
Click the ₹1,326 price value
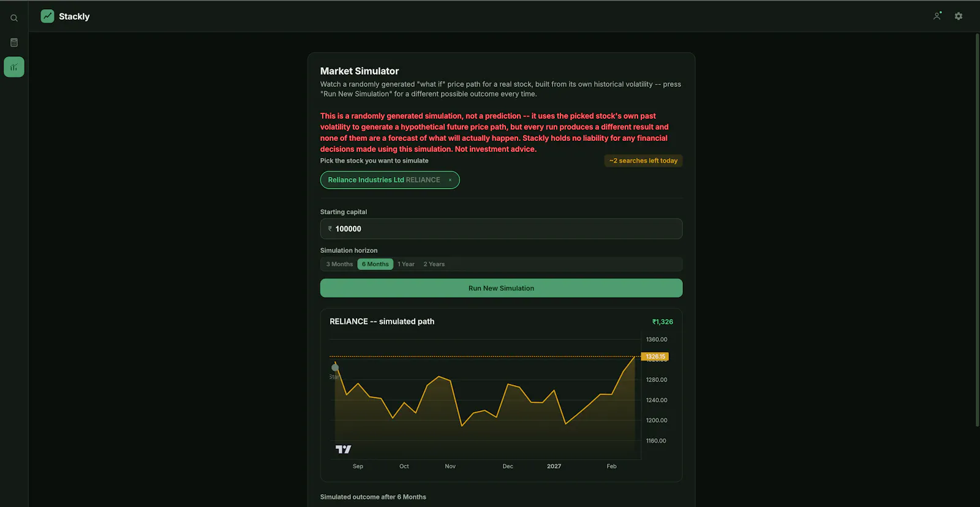click(x=663, y=322)
